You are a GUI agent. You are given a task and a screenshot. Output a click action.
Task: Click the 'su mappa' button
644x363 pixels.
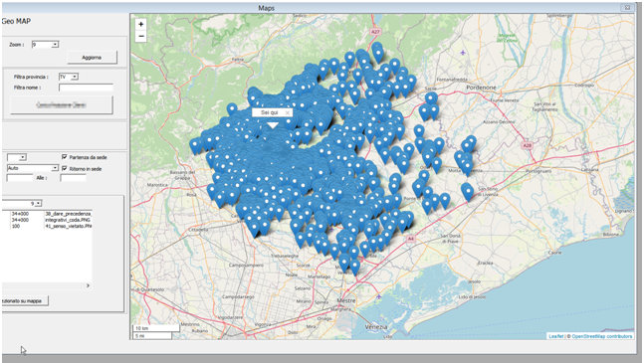click(x=25, y=300)
